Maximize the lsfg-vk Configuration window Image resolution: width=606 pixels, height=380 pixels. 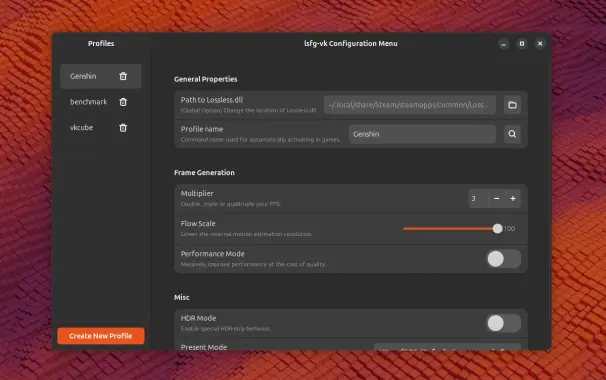pyautogui.click(x=522, y=44)
